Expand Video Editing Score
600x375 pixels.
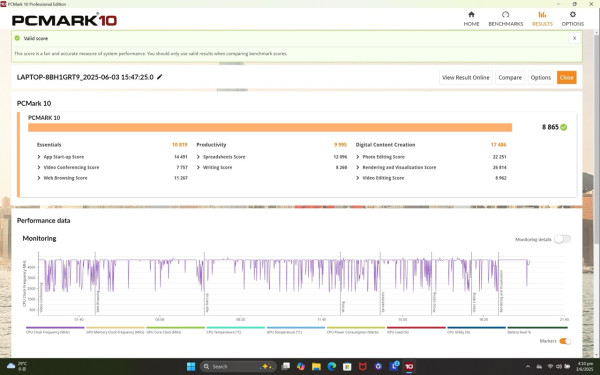click(358, 178)
